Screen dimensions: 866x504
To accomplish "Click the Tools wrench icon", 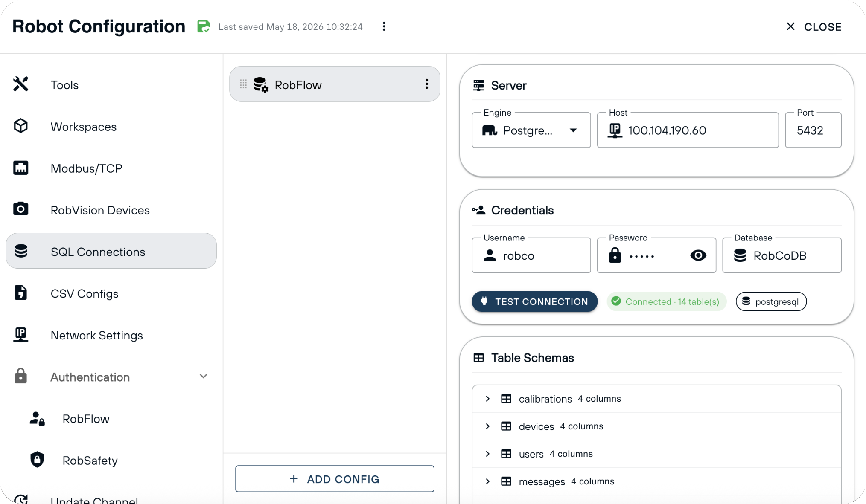I will [x=20, y=84].
